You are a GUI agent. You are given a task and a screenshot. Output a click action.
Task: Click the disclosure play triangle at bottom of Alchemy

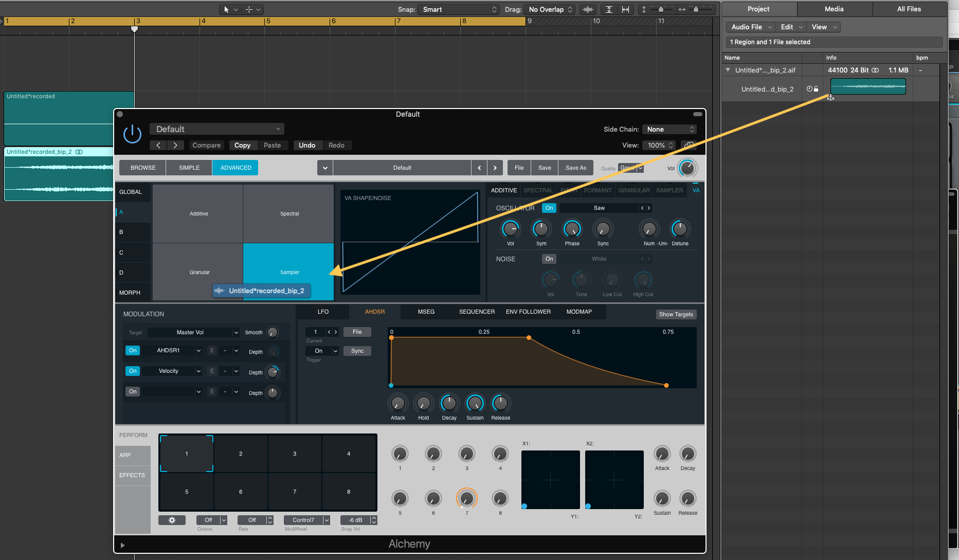pos(122,545)
